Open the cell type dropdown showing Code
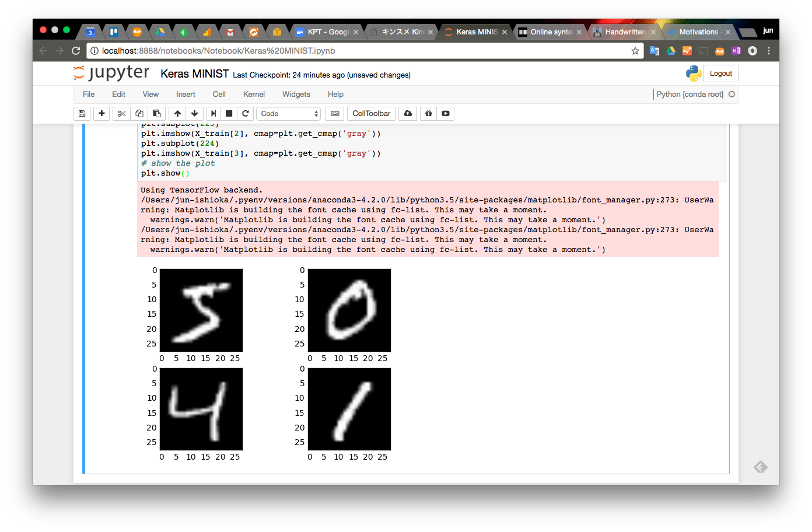Image resolution: width=812 pixels, height=532 pixels. [289, 114]
